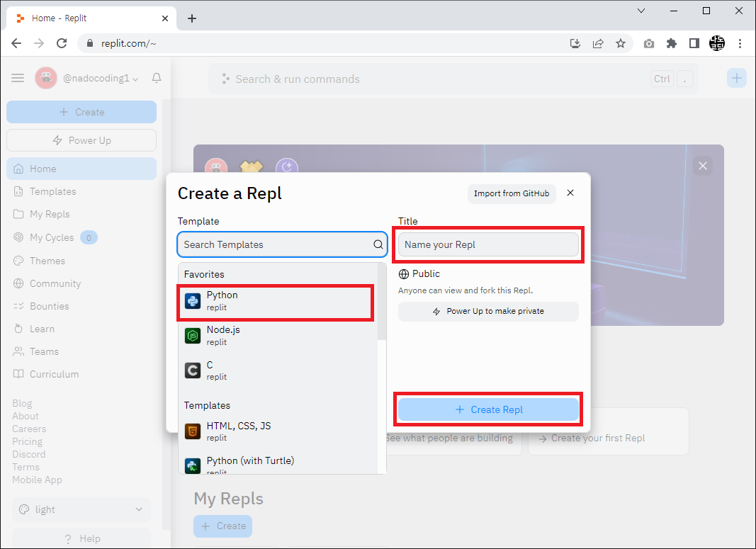Click the browser back arrow
Screen dimensions: 756x549
point(16,43)
